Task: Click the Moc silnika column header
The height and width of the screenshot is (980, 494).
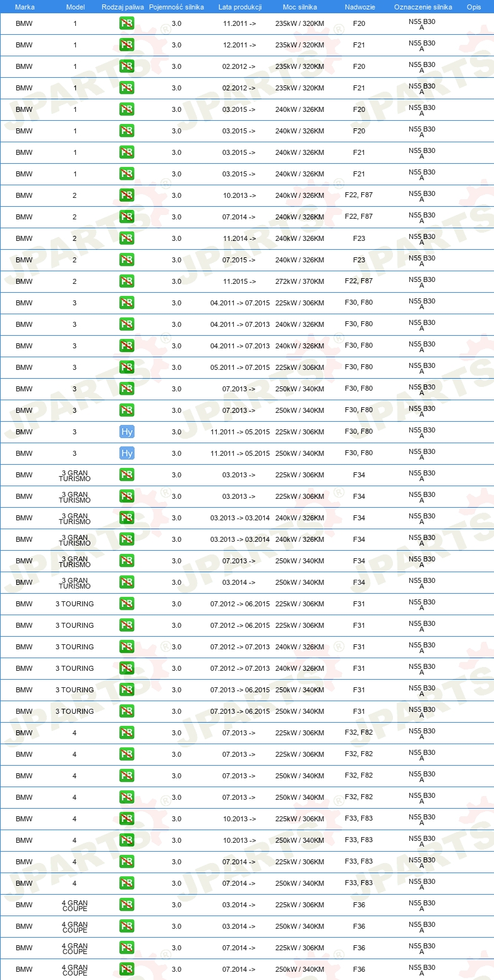Action: click(x=300, y=7)
